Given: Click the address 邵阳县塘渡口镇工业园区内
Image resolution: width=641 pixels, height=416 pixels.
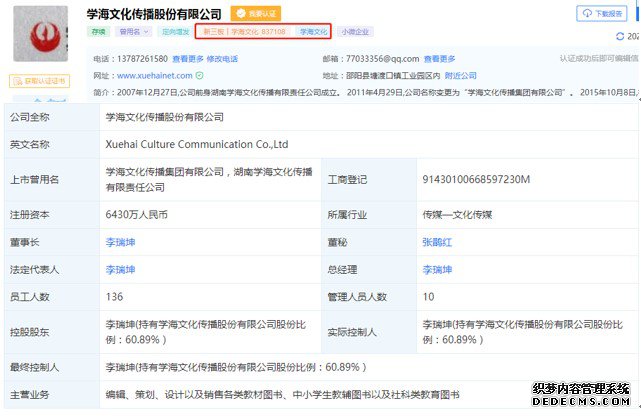Looking at the screenshot, I should (x=393, y=76).
